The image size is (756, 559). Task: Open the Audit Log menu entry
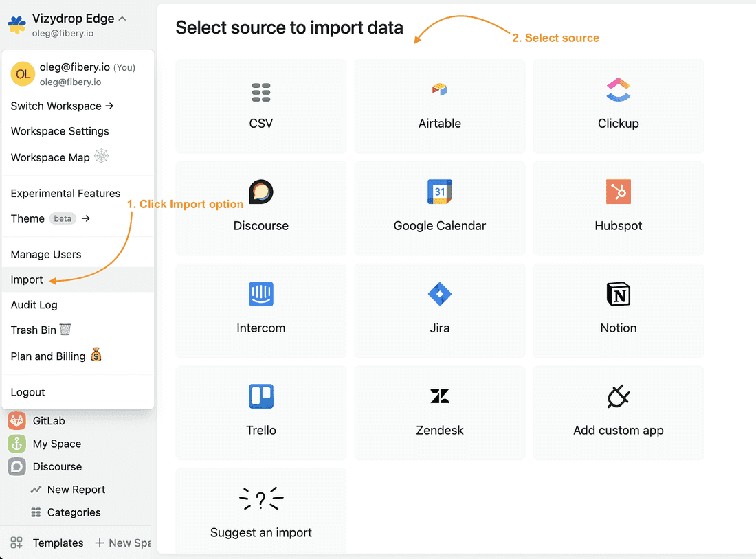tap(34, 305)
